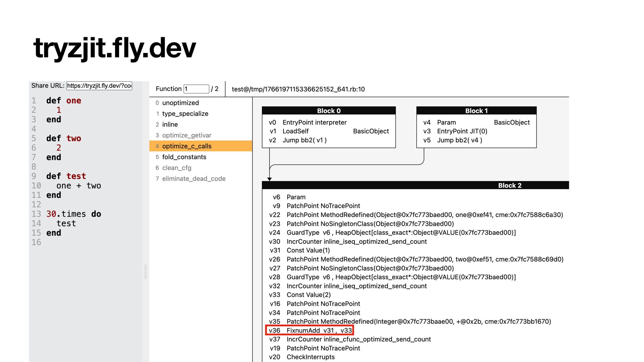Select the unoptimized pass
The width and height of the screenshot is (644, 362).
click(x=180, y=103)
